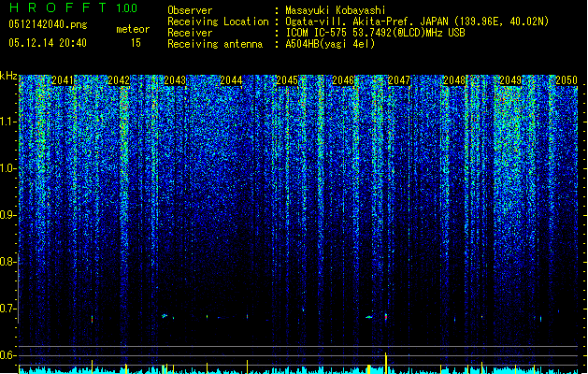Click the 2047 time marker
Screen dimensions: 588x374
pos(399,80)
